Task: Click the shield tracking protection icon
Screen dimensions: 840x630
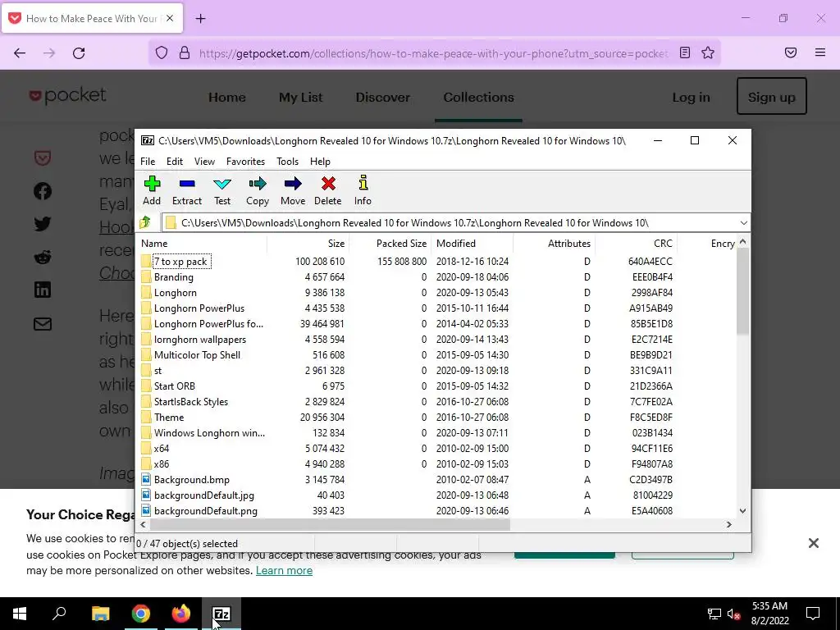Action: point(162,52)
